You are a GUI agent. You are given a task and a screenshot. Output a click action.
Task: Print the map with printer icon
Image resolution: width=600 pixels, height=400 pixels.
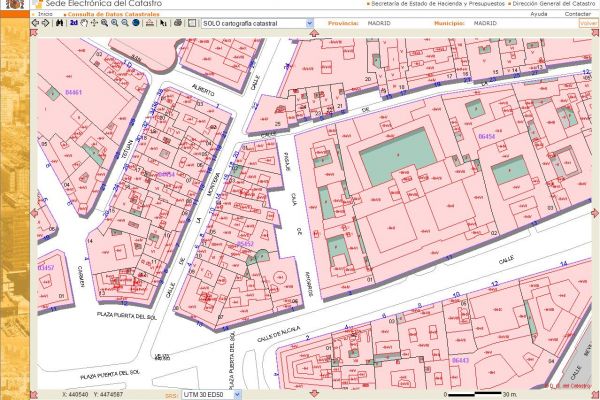click(x=178, y=23)
